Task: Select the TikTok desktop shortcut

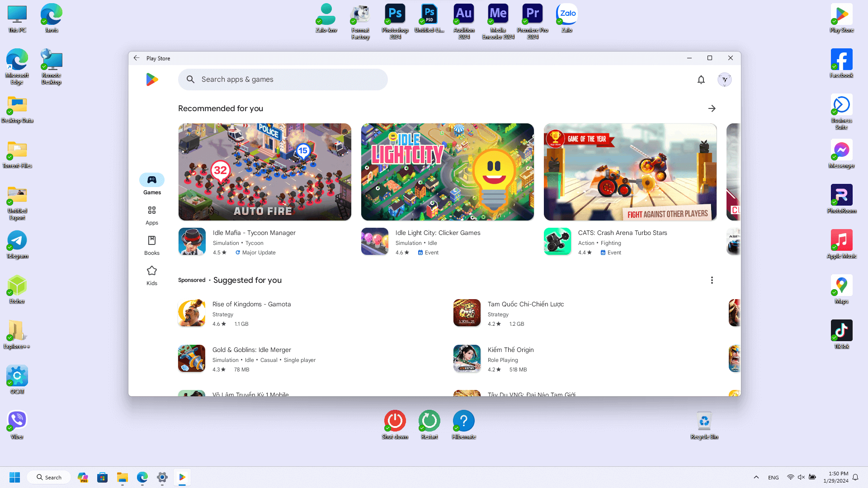Action: pos(842,335)
